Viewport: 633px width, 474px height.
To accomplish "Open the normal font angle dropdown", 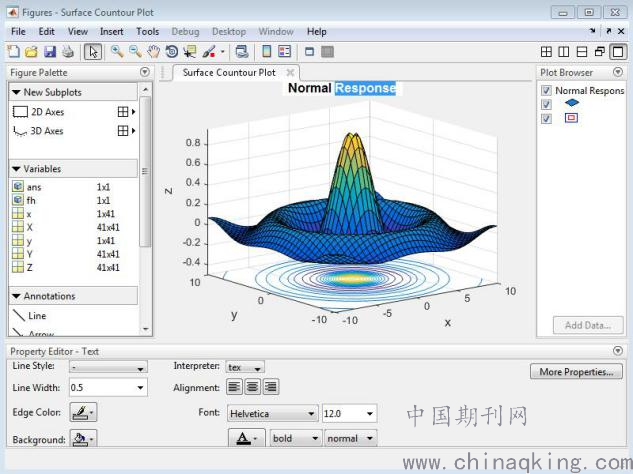I will 350,438.
